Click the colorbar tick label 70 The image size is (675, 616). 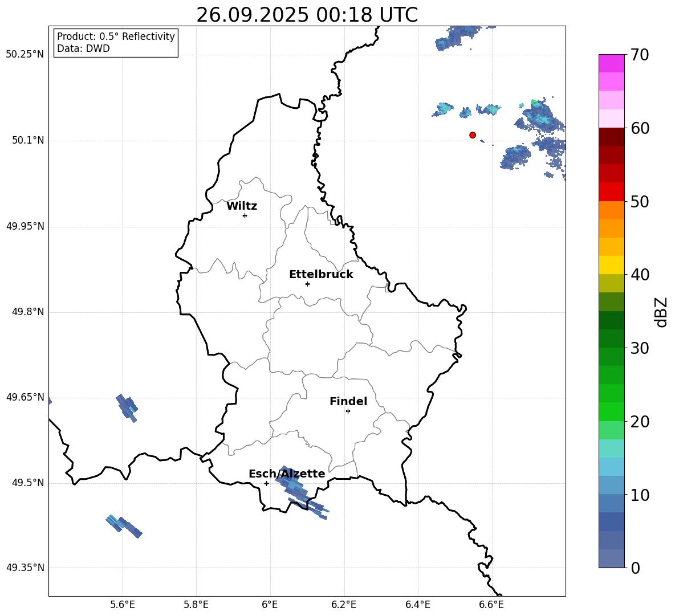[640, 55]
